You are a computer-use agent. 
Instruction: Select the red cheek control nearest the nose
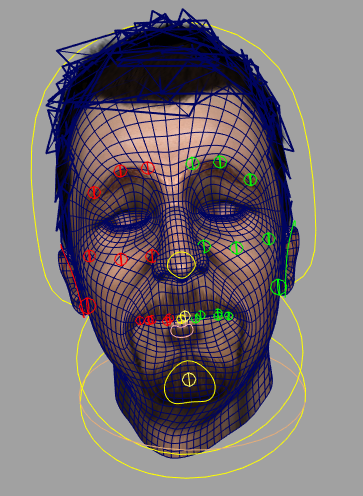click(x=152, y=256)
